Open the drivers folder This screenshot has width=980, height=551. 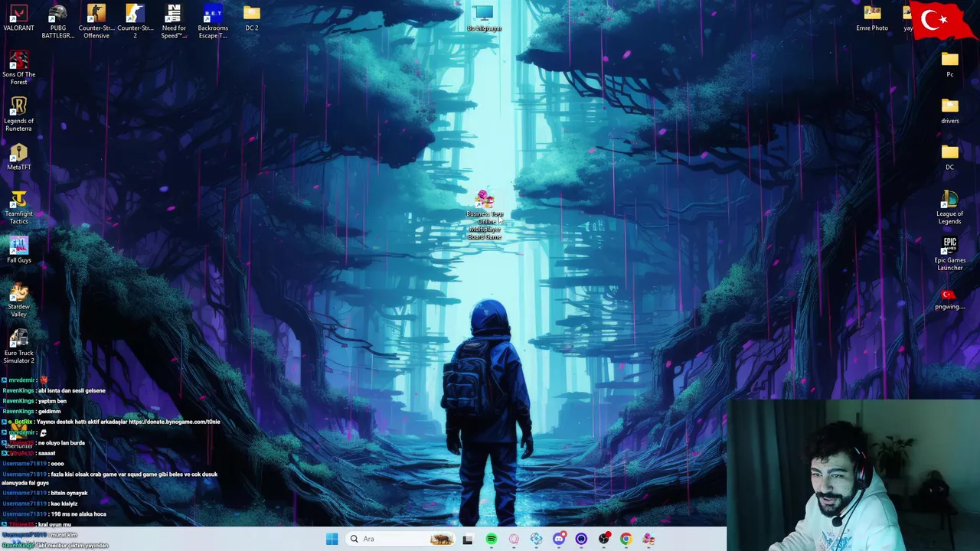pyautogui.click(x=949, y=111)
